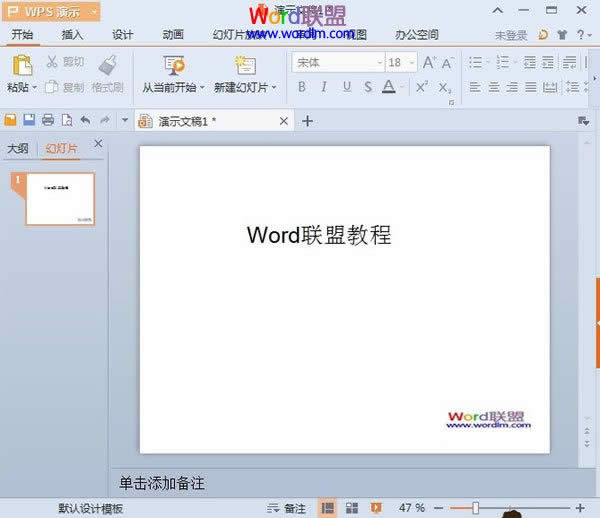The image size is (600, 518).
Task: Switch to slide sorter view icon
Action: 351,508
